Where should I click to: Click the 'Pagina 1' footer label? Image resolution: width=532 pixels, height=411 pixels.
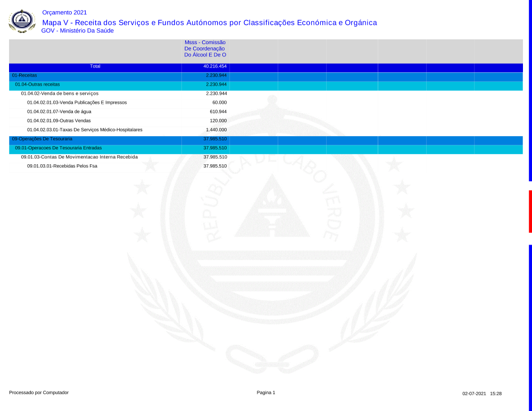(266, 392)
